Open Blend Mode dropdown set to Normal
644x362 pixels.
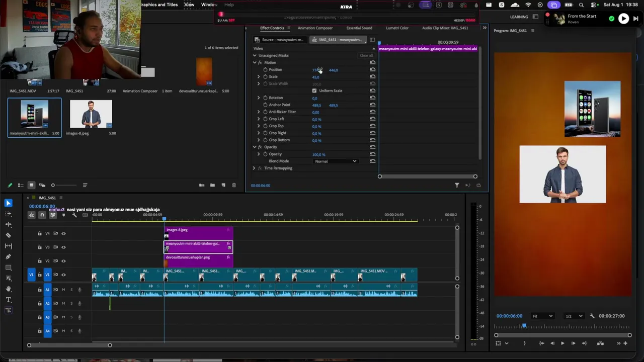pyautogui.click(x=335, y=161)
